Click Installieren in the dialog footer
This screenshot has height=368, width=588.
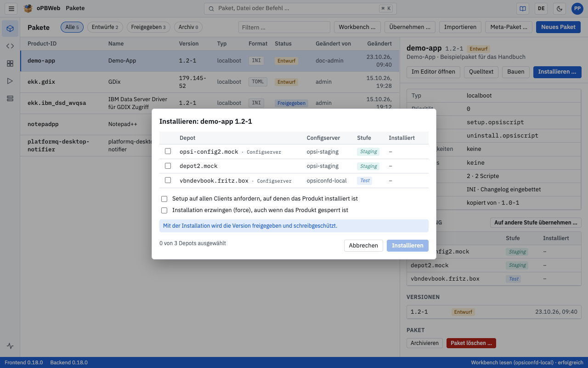pos(407,246)
